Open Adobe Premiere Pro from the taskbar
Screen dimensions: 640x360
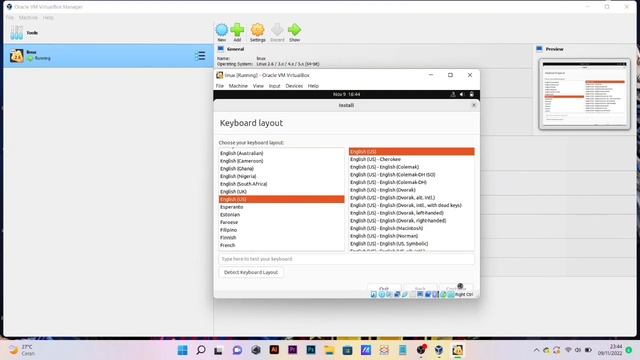coord(293,350)
